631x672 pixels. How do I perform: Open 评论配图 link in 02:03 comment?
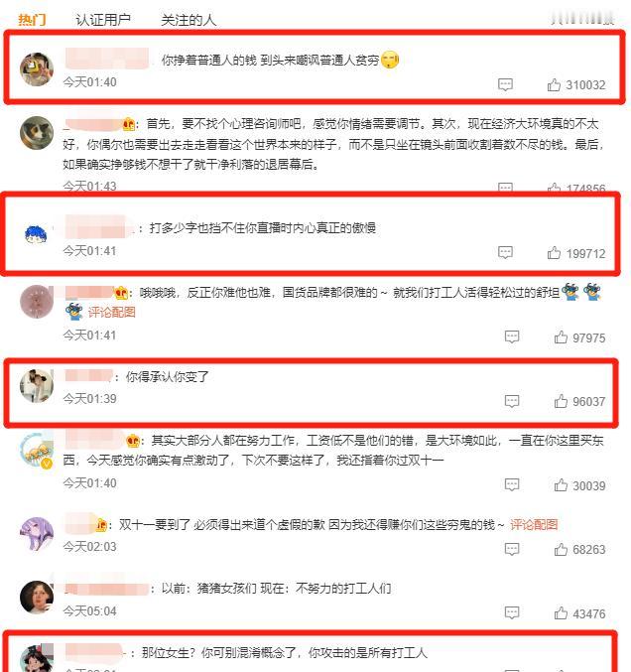tap(534, 524)
